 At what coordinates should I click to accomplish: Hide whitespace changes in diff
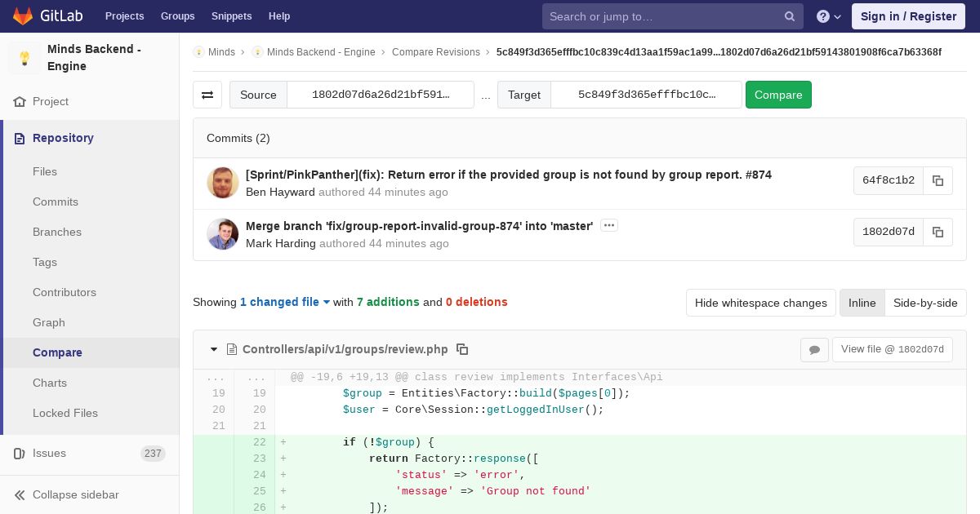click(x=760, y=303)
